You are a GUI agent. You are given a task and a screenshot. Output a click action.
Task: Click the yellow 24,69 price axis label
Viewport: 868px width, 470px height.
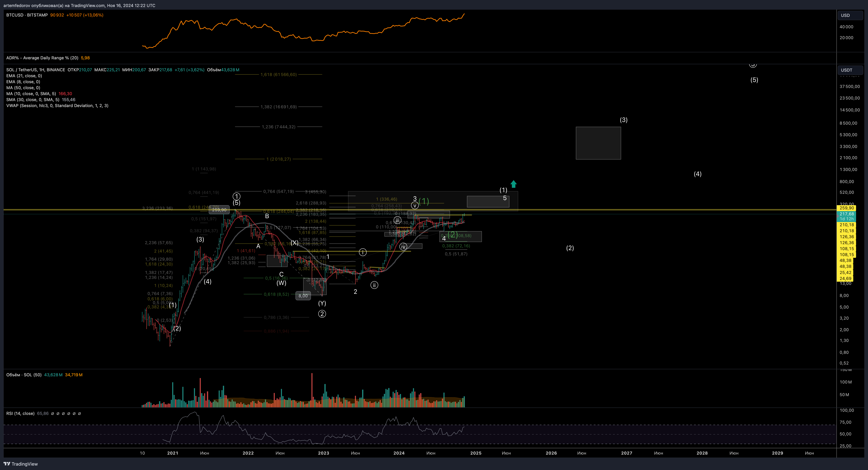pyautogui.click(x=845, y=279)
